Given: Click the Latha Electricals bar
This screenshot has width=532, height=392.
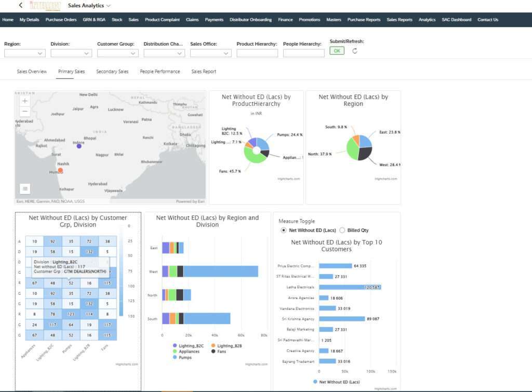Looking at the screenshot, I should (350, 287).
